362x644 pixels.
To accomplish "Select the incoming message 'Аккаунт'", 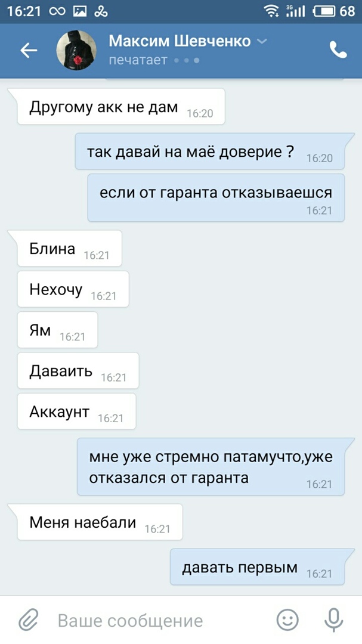I will point(76,411).
